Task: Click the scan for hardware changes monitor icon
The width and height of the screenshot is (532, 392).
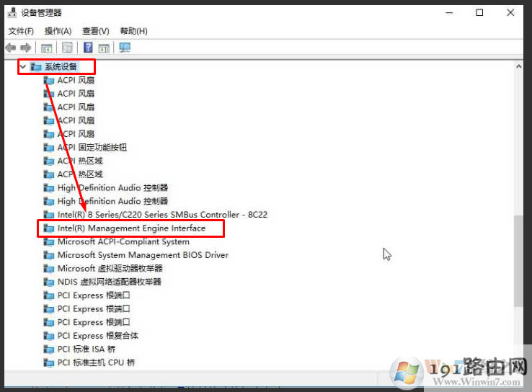Action: [x=125, y=48]
